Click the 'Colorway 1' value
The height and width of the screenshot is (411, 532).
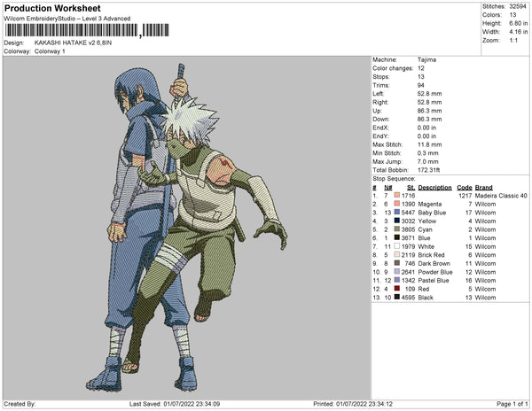pyautogui.click(x=50, y=51)
